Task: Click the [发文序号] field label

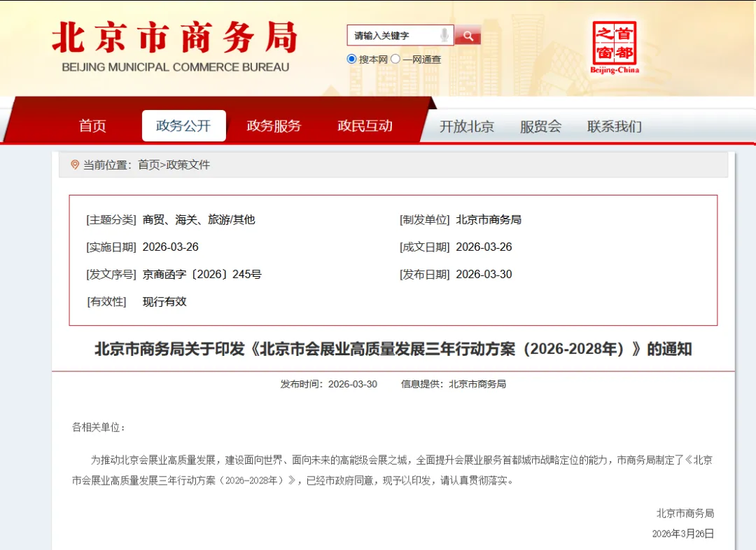Action: pos(111,275)
